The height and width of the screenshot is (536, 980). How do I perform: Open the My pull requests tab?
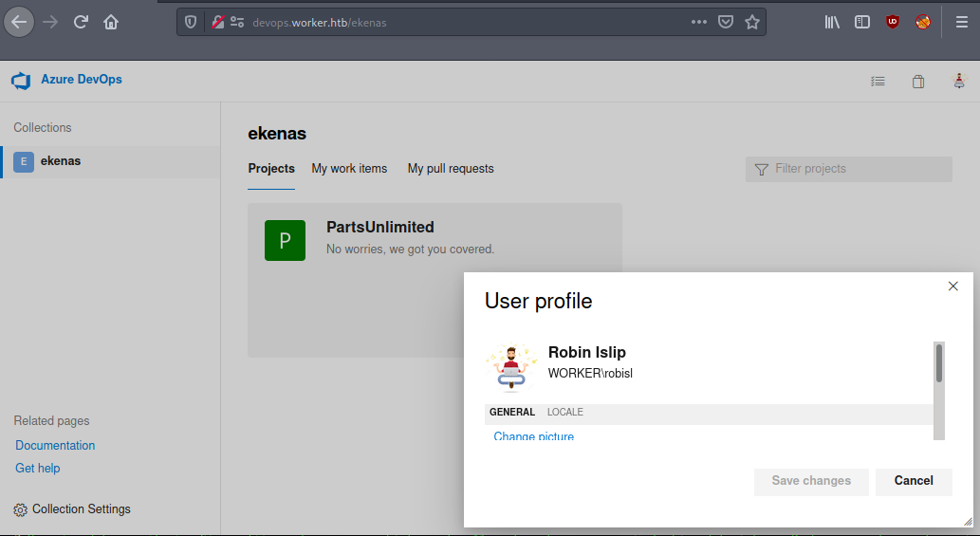451,169
